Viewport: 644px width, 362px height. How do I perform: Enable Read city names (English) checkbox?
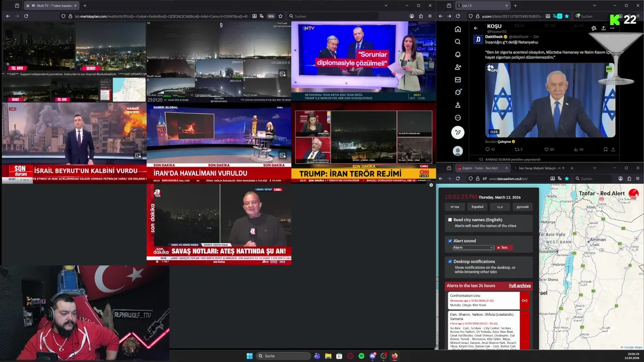[x=450, y=220]
